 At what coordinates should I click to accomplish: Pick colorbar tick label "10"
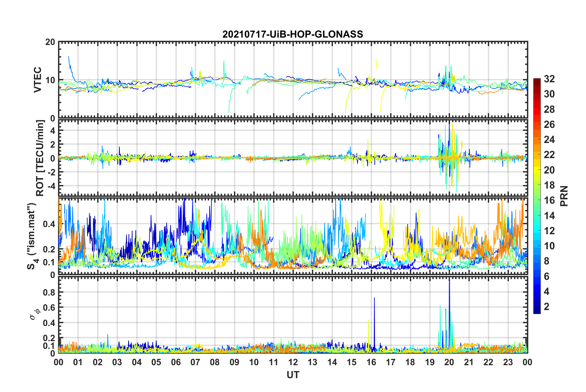pyautogui.click(x=549, y=246)
